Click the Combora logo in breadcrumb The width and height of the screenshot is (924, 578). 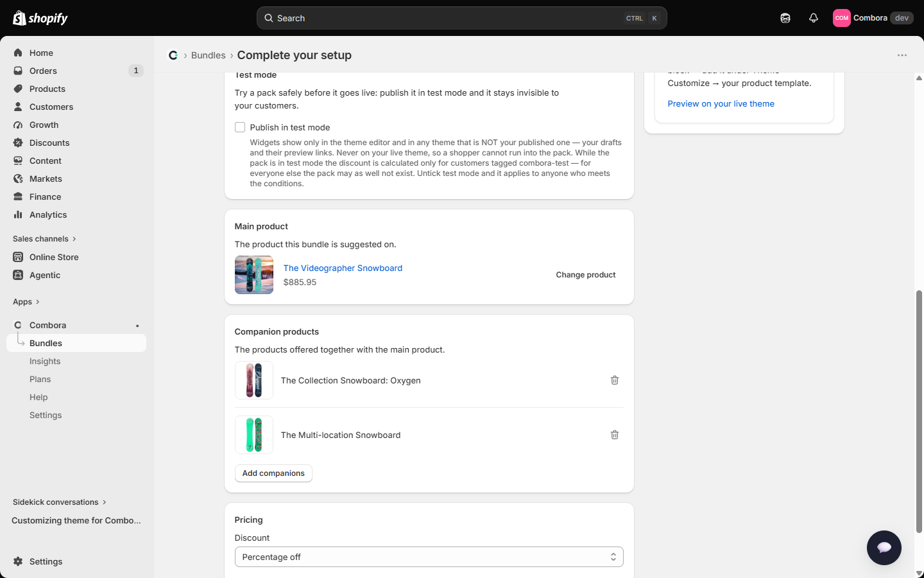click(173, 55)
